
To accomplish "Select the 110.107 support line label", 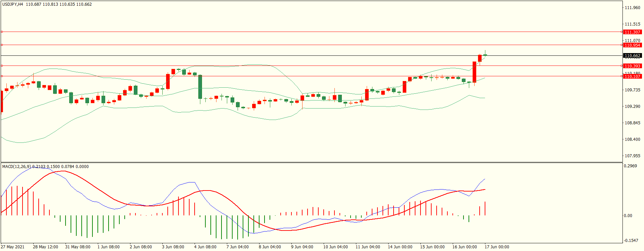I will tap(632, 76).
